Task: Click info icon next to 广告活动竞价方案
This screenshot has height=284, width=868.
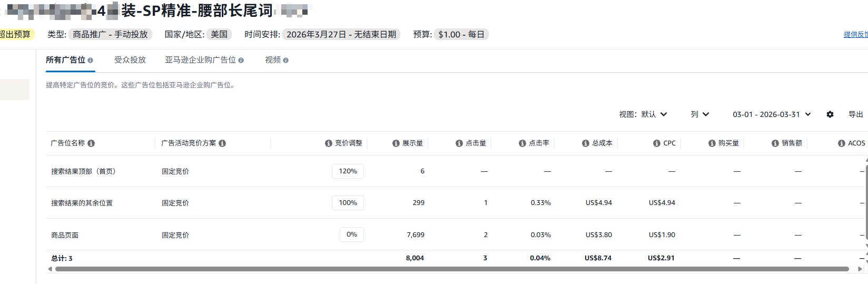Action: (x=222, y=143)
